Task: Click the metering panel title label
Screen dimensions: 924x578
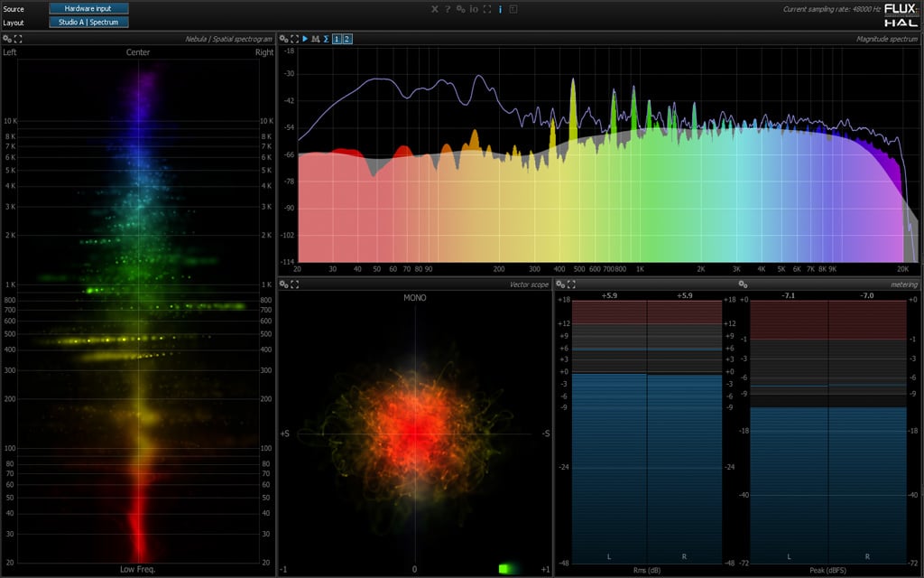Action: (x=903, y=284)
